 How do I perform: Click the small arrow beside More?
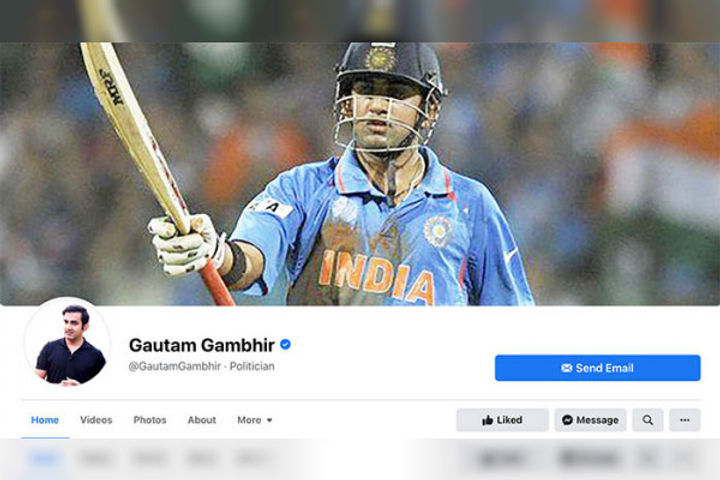pyautogui.click(x=270, y=420)
